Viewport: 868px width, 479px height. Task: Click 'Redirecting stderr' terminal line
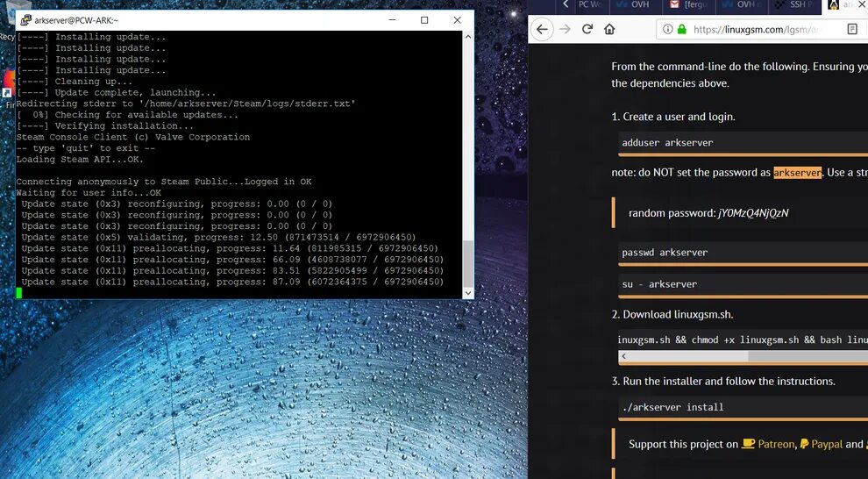tap(186, 104)
